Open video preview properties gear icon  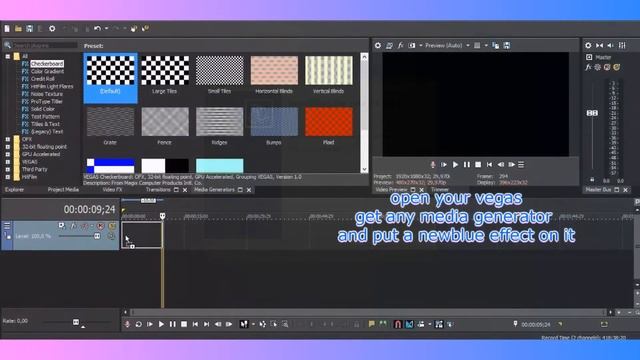click(378, 45)
